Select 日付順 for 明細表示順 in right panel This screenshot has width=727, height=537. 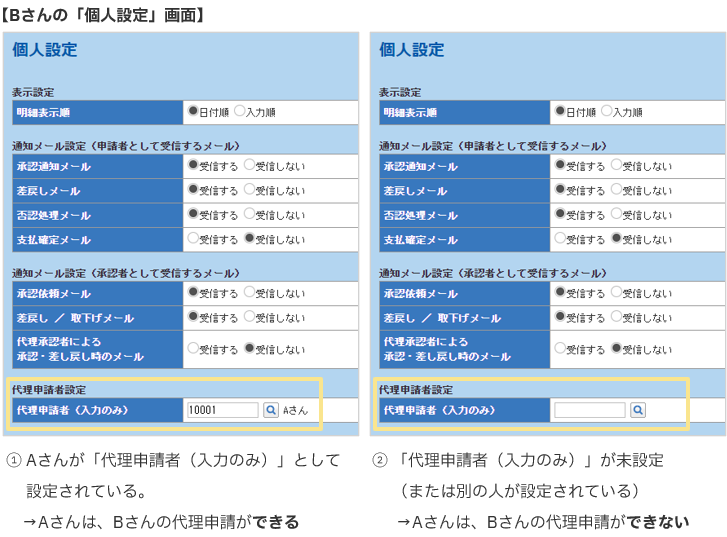(x=560, y=112)
